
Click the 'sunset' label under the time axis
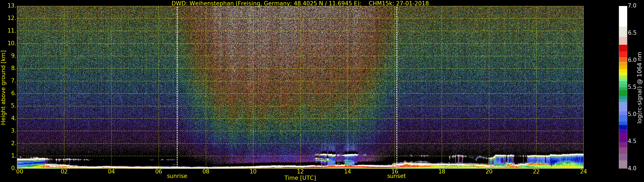point(396,176)
